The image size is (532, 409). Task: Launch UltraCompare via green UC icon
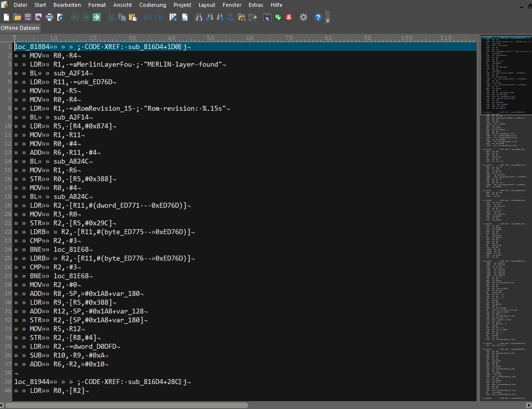(x=278, y=17)
